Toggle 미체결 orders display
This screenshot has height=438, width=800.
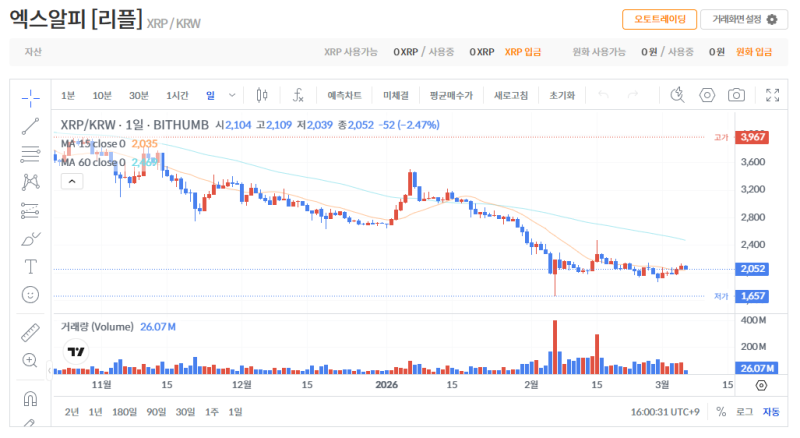click(396, 95)
